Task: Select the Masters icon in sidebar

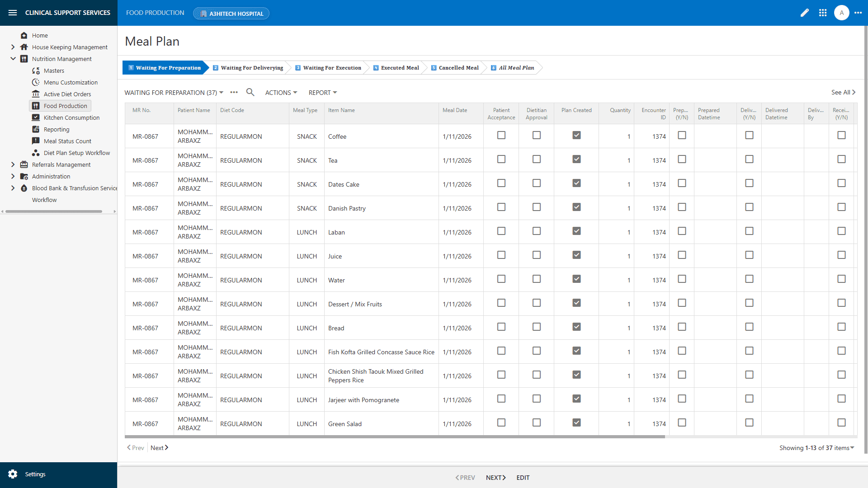Action: (36, 70)
